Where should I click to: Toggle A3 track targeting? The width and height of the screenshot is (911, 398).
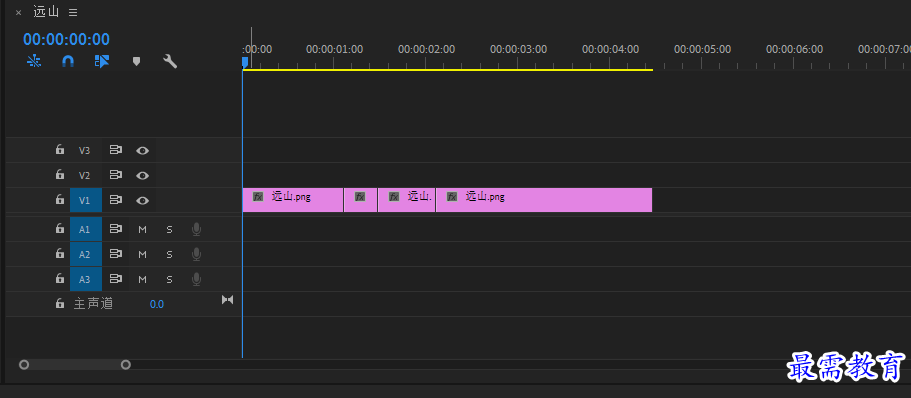point(85,279)
